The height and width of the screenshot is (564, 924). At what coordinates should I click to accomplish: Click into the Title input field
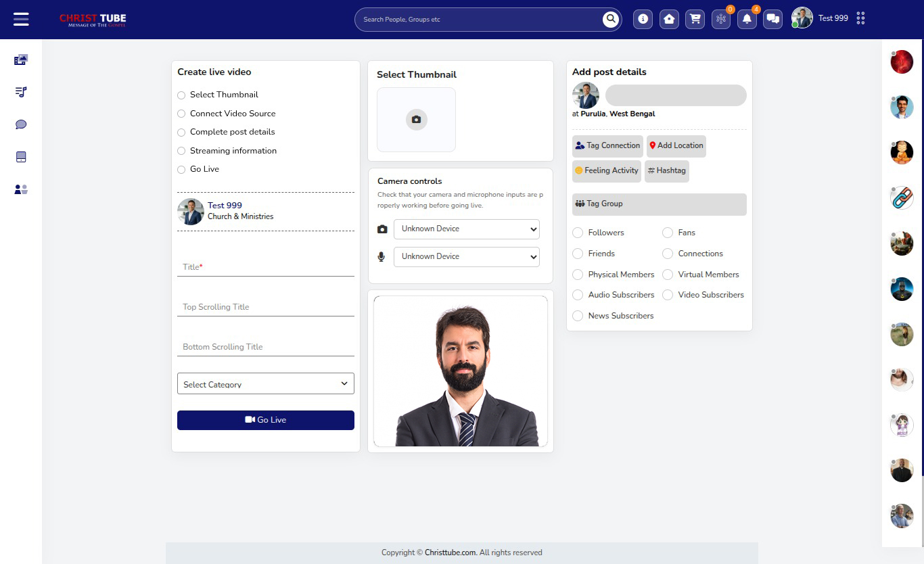pos(265,267)
